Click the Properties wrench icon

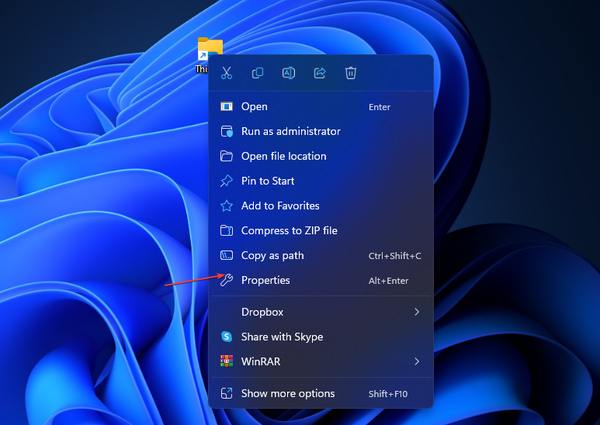227,280
